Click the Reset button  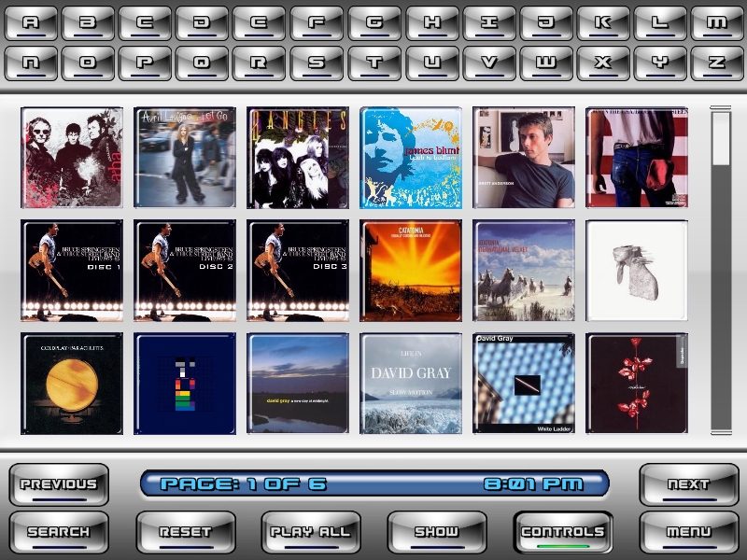click(x=185, y=532)
